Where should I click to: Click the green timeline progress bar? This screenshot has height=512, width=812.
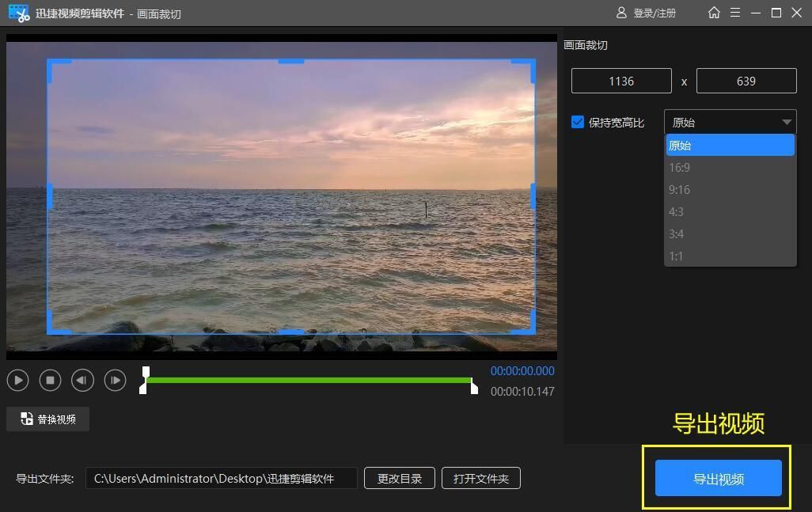309,381
